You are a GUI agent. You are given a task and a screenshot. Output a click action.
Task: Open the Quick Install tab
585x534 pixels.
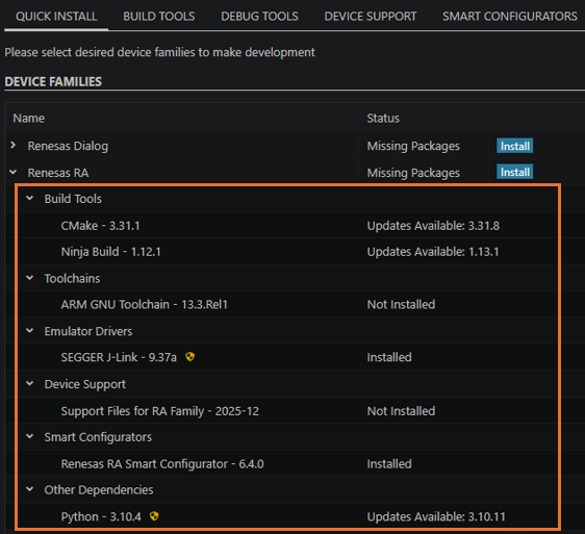point(56,16)
